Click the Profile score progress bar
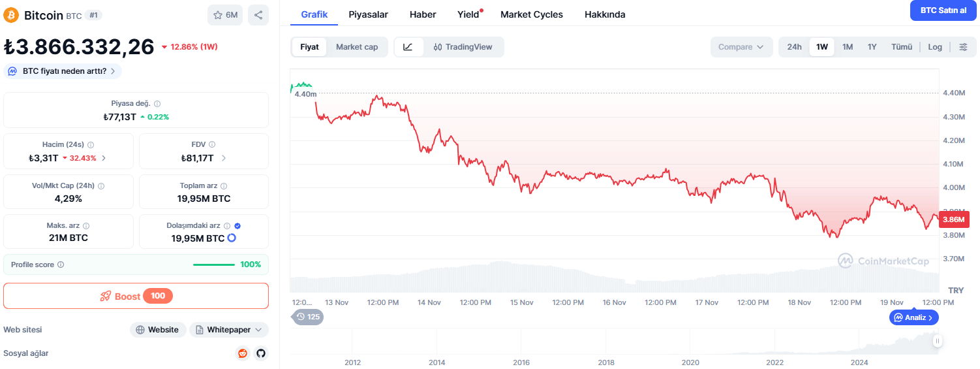The image size is (980, 369). pyautogui.click(x=214, y=265)
